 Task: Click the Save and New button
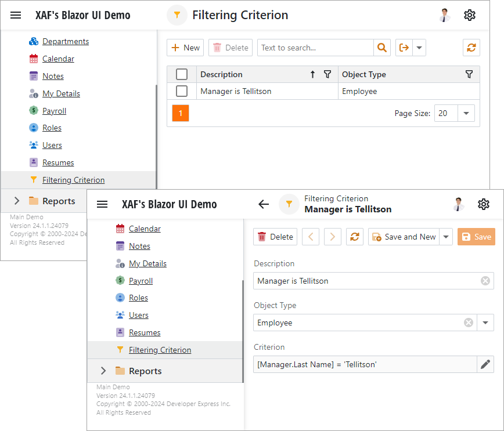click(404, 237)
